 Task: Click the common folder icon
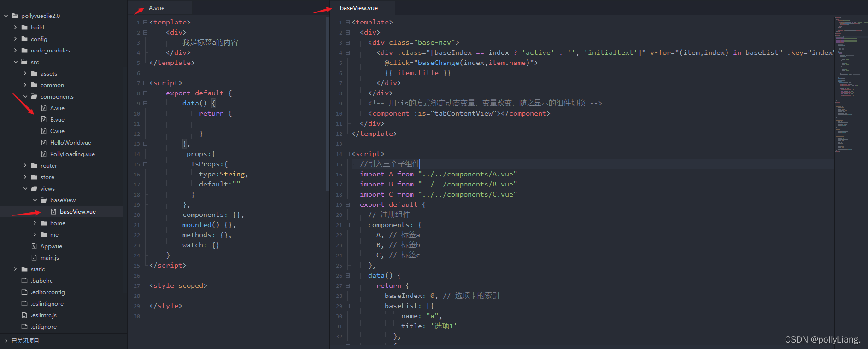34,85
